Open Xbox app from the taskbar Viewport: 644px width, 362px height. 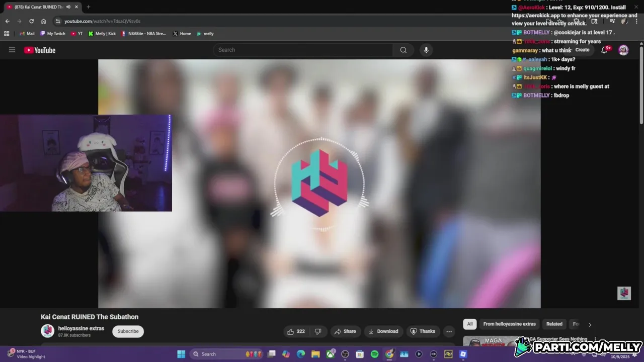(x=331, y=354)
